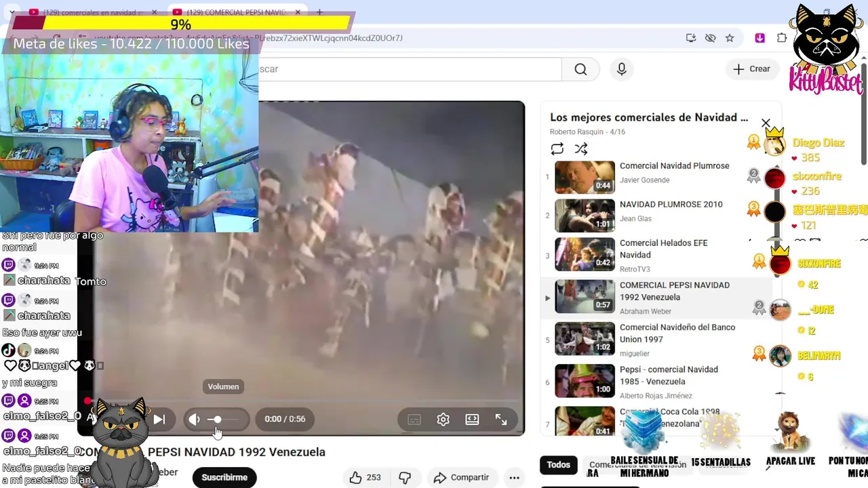Share the video via Compartir
Image resolution: width=868 pixels, height=488 pixels.
click(462, 477)
